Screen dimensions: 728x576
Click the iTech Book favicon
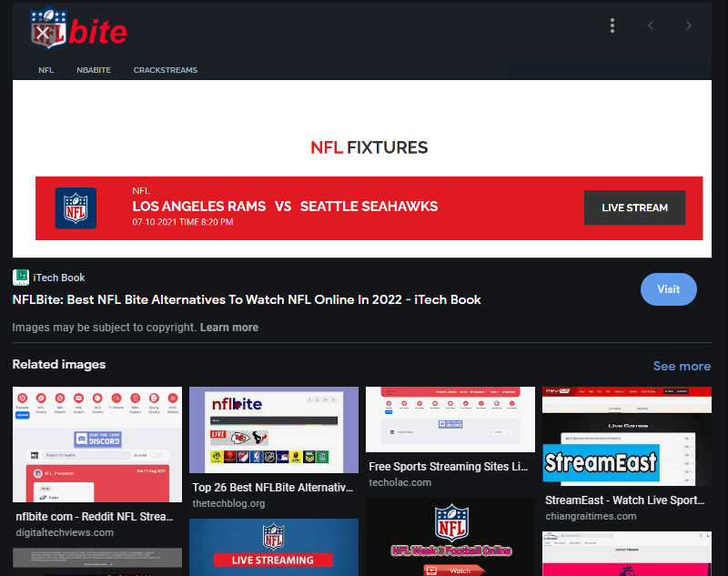pyautogui.click(x=20, y=278)
